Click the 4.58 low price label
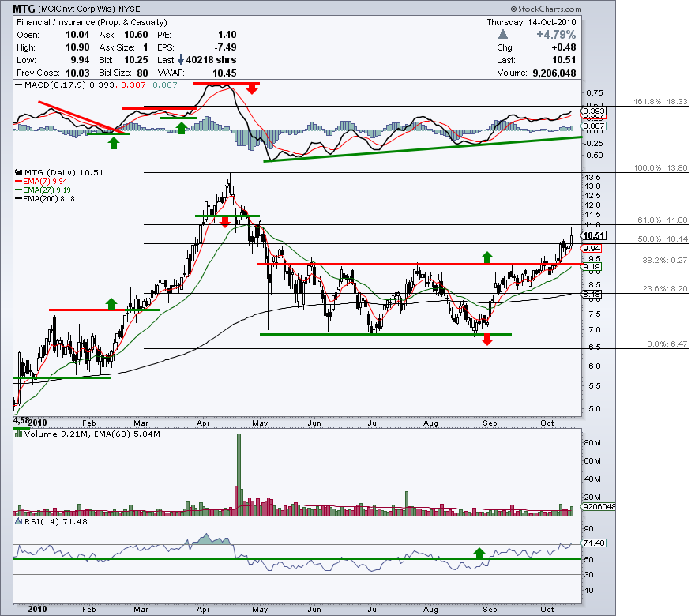Screen dimensions: 695x616 pos(21,419)
